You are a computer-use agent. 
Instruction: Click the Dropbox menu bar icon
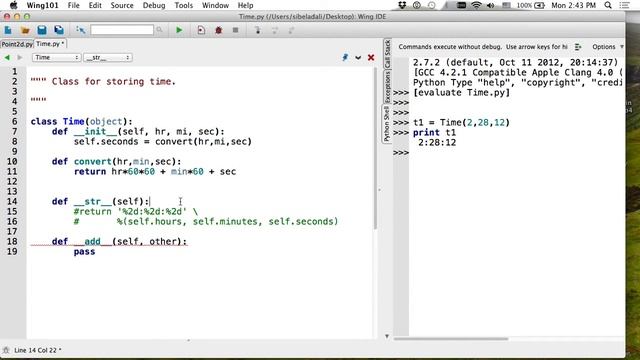pos(402,5)
